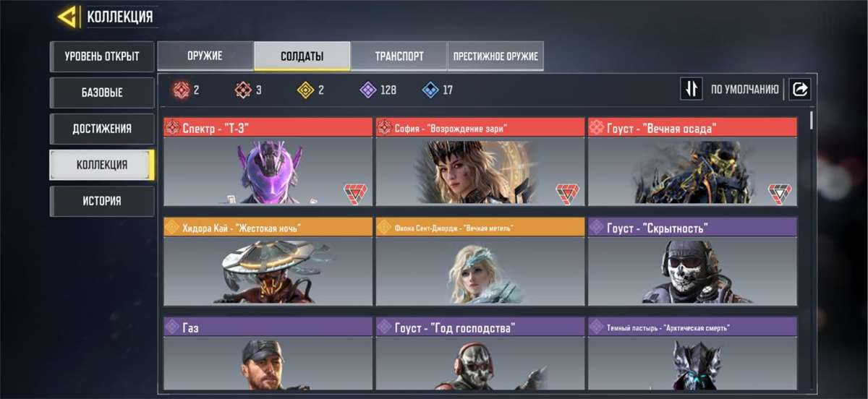
Task: Select the София Возрождение зари card
Action: (480, 161)
